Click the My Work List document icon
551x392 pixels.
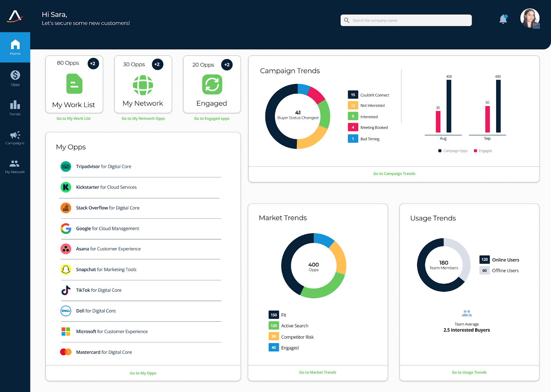[74, 84]
